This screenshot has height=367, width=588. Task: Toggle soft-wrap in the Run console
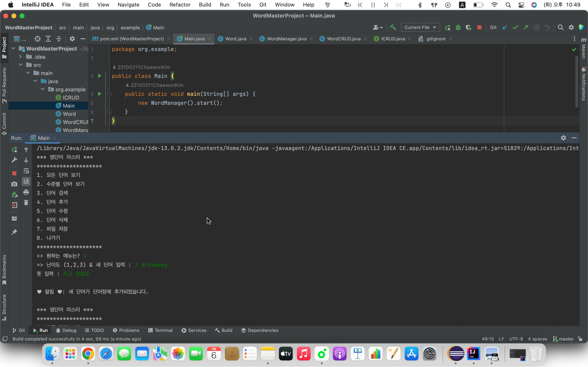26,171
